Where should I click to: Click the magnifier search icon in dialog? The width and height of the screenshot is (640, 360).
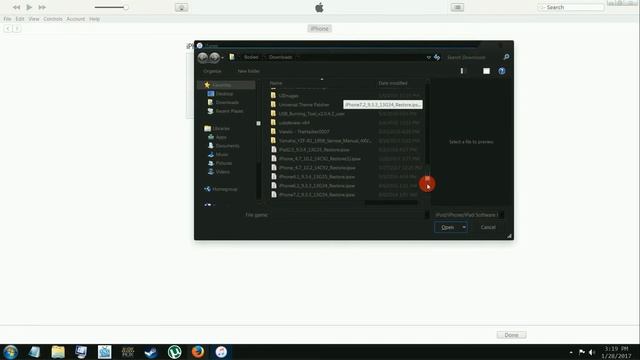[x=506, y=57]
